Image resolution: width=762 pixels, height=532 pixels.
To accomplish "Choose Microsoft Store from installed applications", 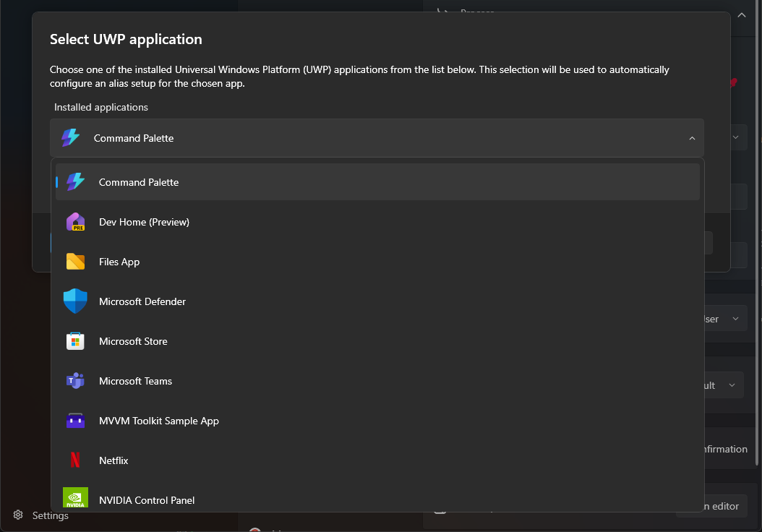I will 377,341.
